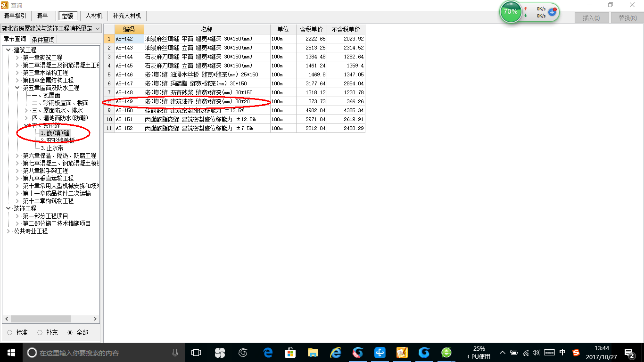Click the 名称 column header

pyautogui.click(x=207, y=29)
